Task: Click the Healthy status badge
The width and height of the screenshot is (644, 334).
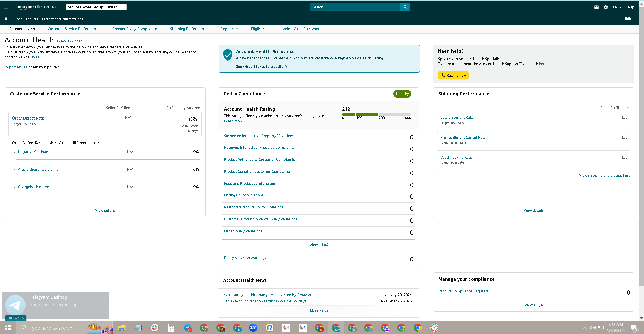Action: 402,94
